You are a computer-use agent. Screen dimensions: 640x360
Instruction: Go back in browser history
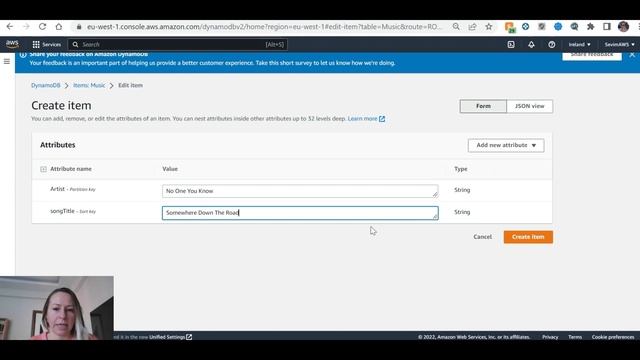(10, 27)
